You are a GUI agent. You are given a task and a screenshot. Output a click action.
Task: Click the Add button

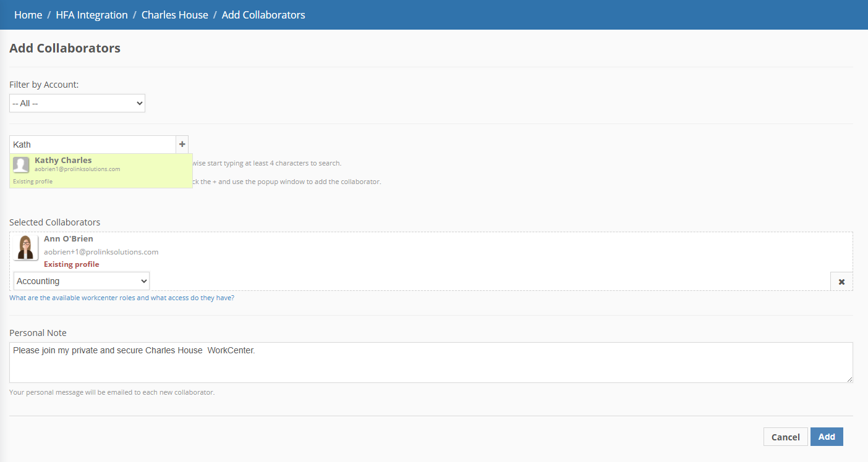[827, 437]
